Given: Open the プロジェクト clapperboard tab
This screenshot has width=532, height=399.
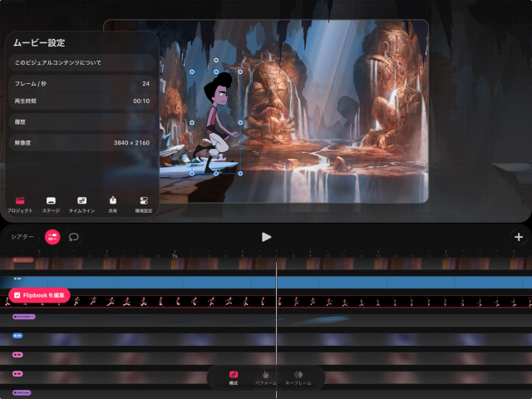Looking at the screenshot, I should 20,204.
